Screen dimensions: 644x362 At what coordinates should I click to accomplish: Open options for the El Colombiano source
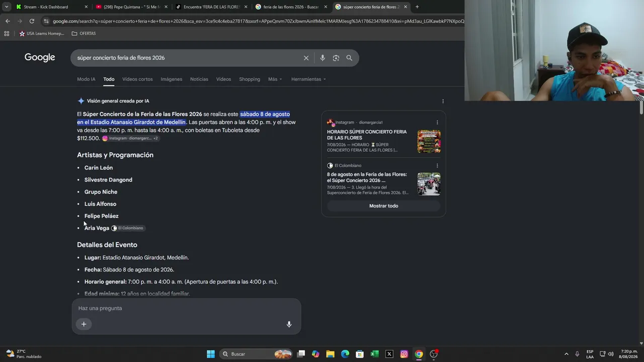[437, 165]
